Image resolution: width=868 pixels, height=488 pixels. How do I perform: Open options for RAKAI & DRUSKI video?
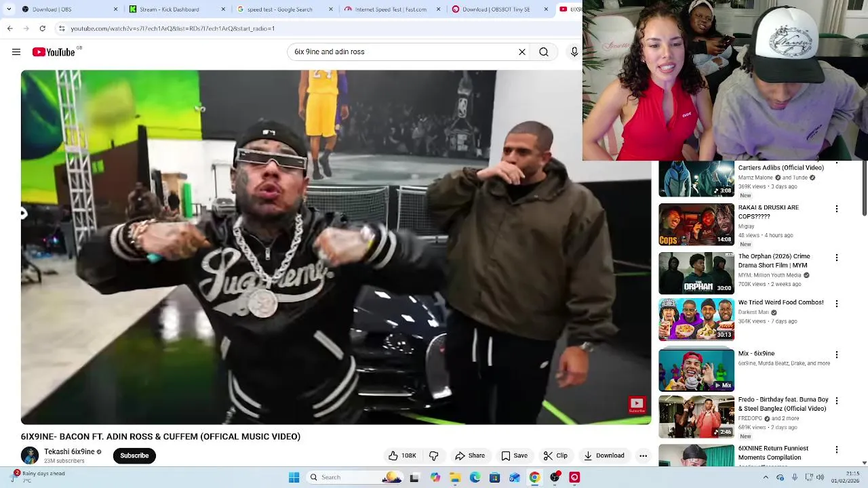(837, 209)
